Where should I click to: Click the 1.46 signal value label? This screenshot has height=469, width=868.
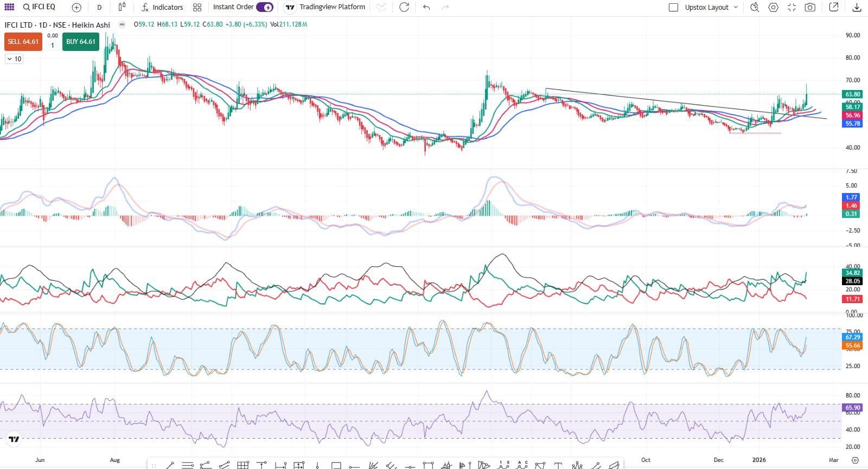(851, 205)
